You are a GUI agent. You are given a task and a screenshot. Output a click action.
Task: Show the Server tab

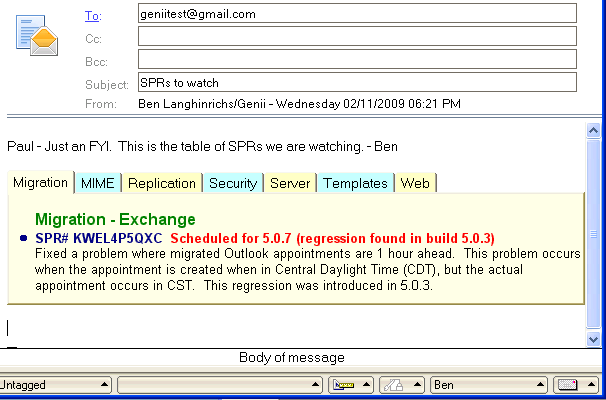click(x=290, y=183)
